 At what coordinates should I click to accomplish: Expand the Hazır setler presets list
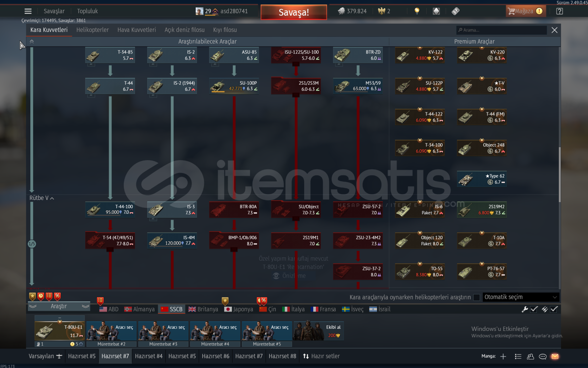coord(321,356)
